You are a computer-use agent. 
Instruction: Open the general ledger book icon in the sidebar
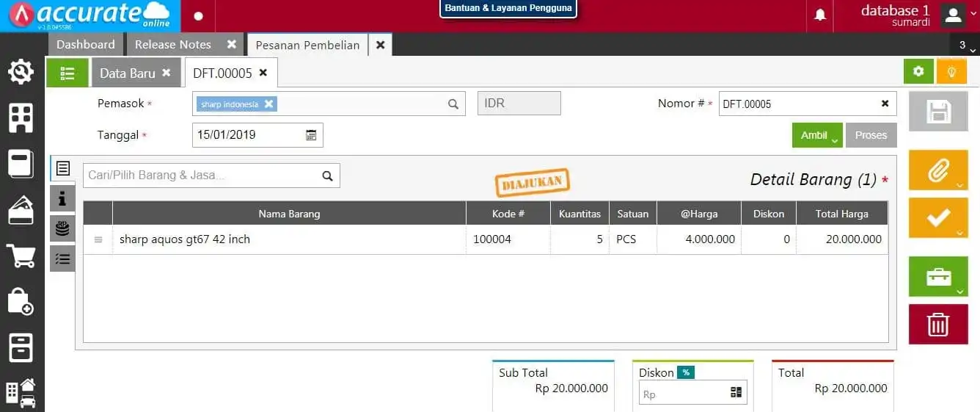click(x=21, y=164)
